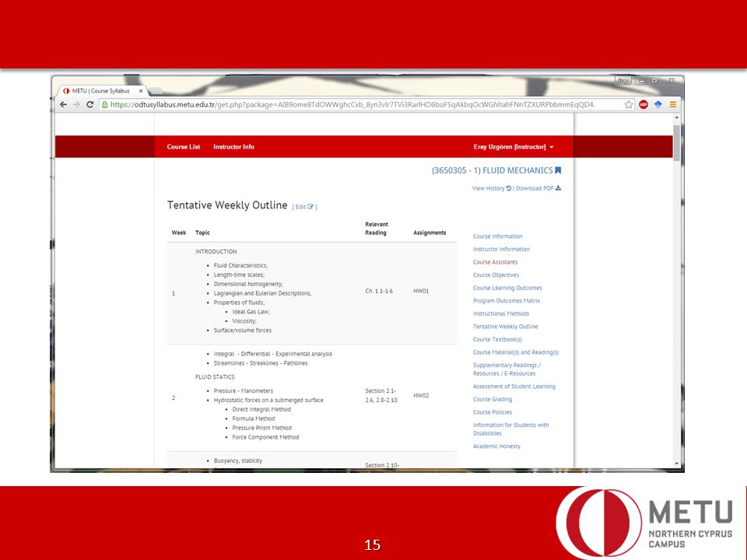The height and width of the screenshot is (560, 747).
Task: Click 'Dimensional homogeneity' bullet
Action: click(x=248, y=284)
